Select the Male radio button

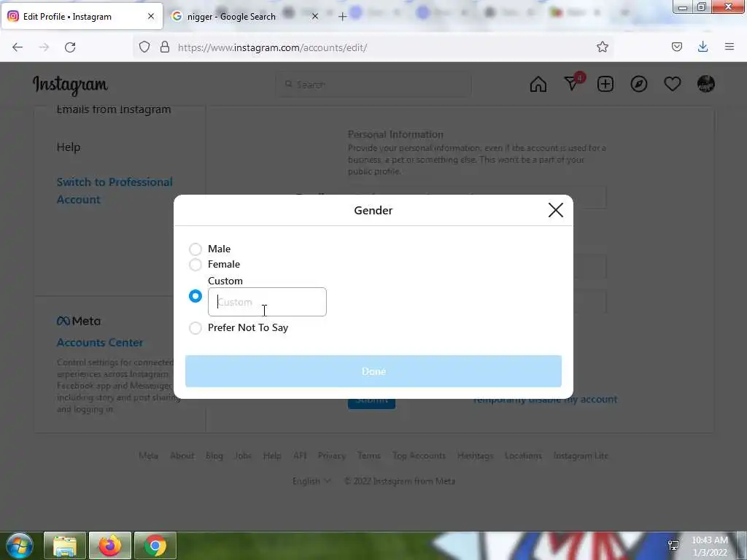(196, 249)
